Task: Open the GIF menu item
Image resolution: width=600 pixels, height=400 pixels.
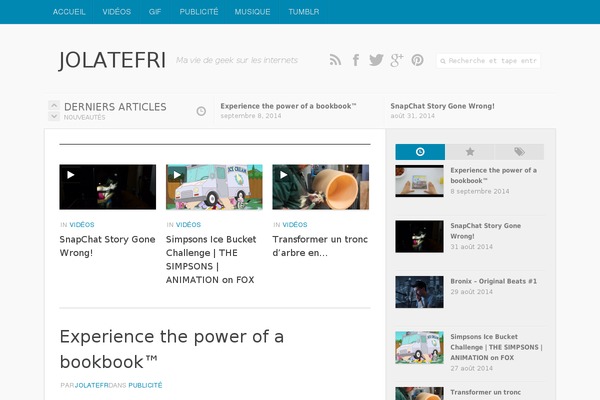Action: coord(155,12)
